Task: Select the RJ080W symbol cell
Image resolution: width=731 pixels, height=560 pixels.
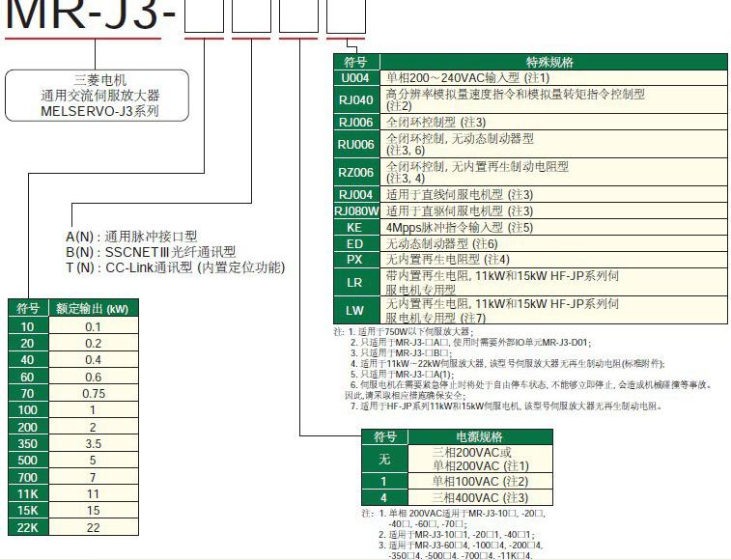Action: (x=356, y=211)
